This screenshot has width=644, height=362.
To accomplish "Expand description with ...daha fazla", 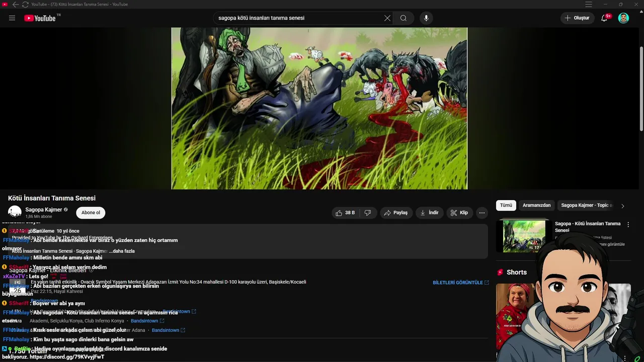I will (122, 251).
